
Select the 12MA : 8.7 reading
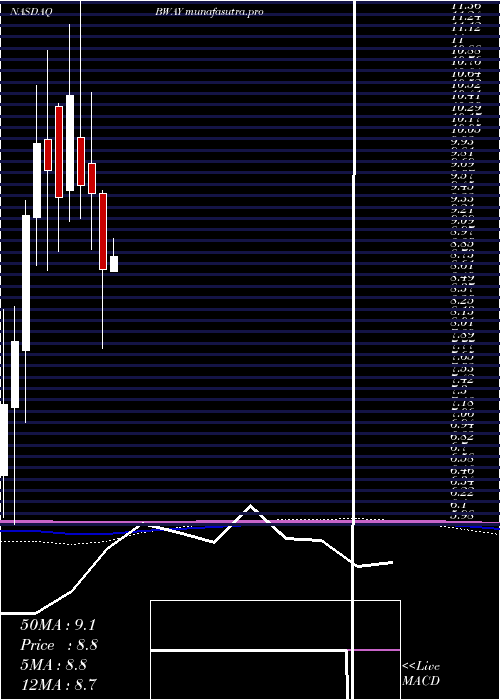click(x=59, y=685)
